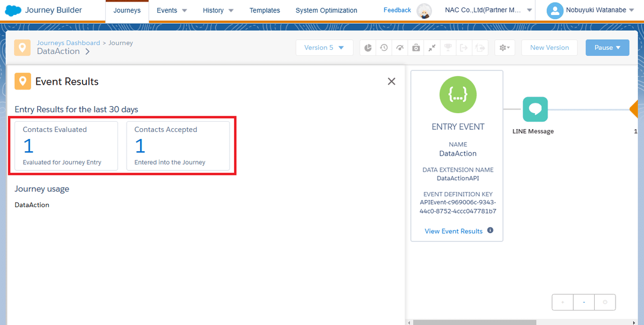Viewport: 644px width, 325px height.
Task: Click the zoom in plus button
Action: pos(562,302)
